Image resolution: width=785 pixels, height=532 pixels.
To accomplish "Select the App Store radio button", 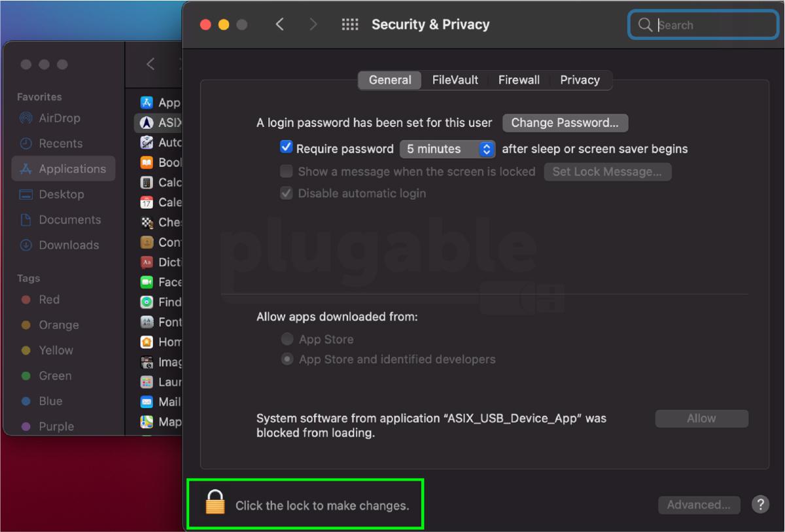I will tap(287, 340).
